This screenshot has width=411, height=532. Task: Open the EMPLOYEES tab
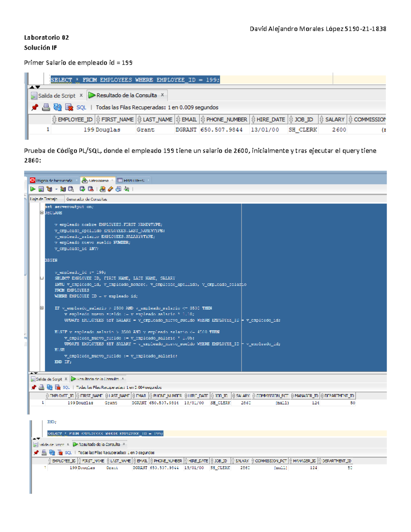point(134,180)
